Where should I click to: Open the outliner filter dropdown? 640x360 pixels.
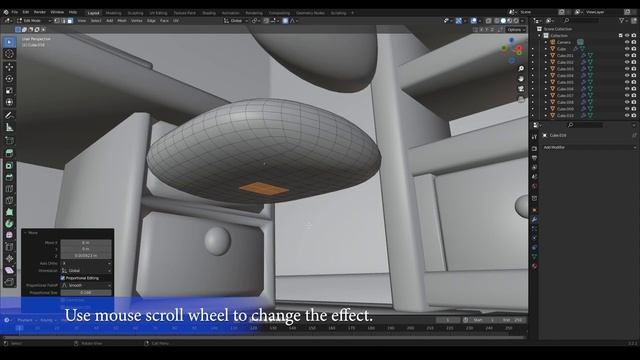(x=623, y=20)
